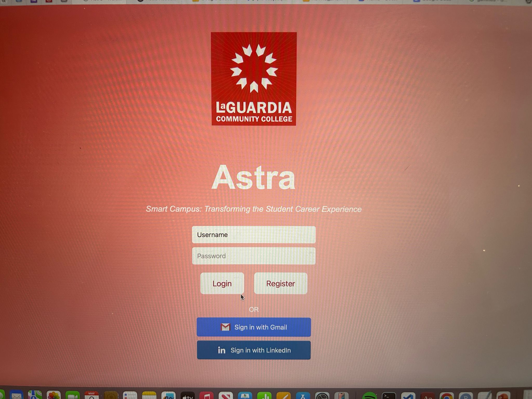Sign in with Gmail
The image size is (532, 399).
pos(254,327)
